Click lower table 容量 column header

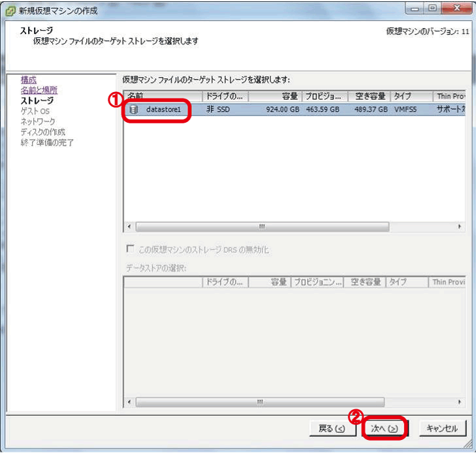(x=270, y=282)
